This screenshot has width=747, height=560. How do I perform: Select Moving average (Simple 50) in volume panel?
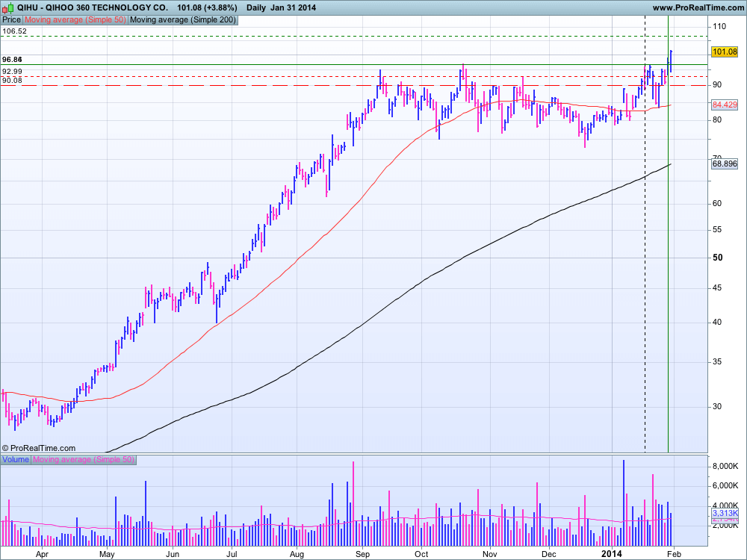(x=84, y=459)
